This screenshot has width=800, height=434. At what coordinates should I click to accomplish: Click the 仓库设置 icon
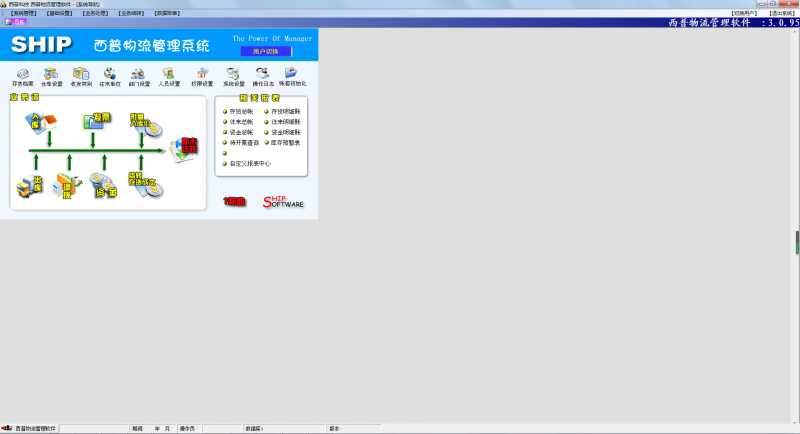[x=51, y=75]
